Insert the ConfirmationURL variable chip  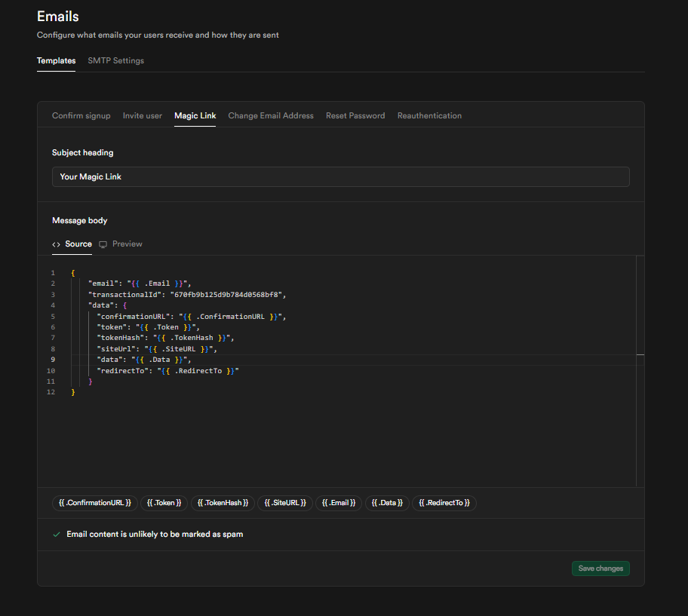click(94, 503)
